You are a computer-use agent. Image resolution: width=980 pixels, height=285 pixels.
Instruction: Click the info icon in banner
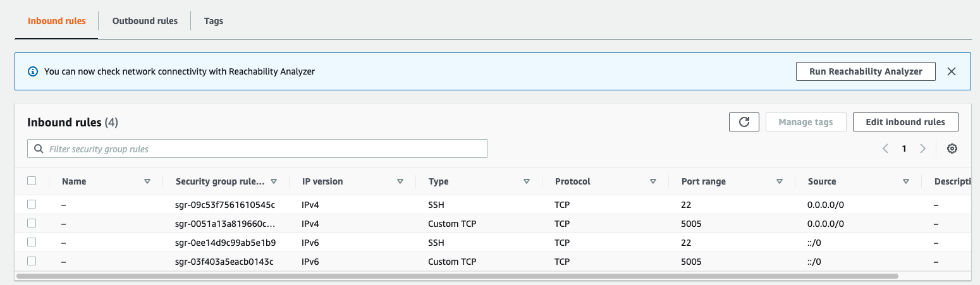(33, 71)
